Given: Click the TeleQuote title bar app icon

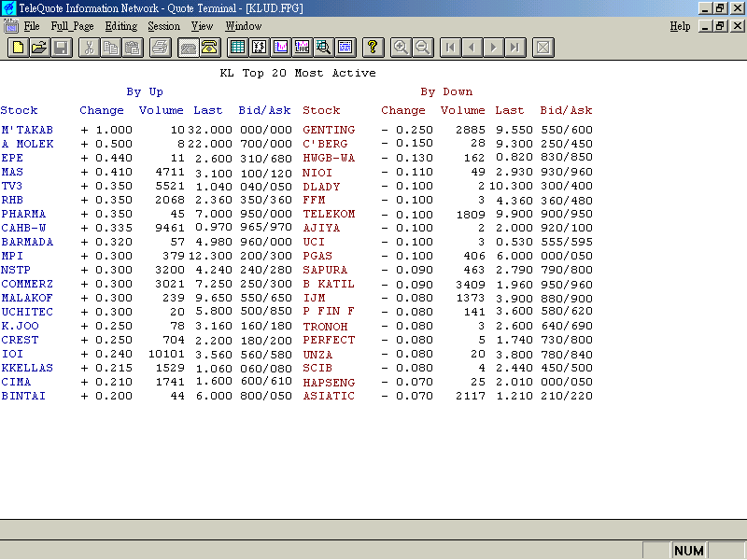Looking at the screenshot, I should [9, 8].
